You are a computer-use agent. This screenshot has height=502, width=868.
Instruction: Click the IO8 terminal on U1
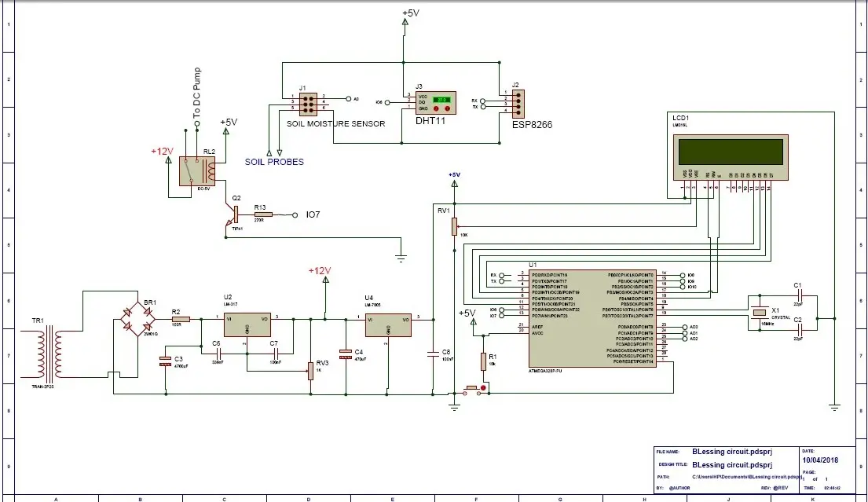pos(683,275)
